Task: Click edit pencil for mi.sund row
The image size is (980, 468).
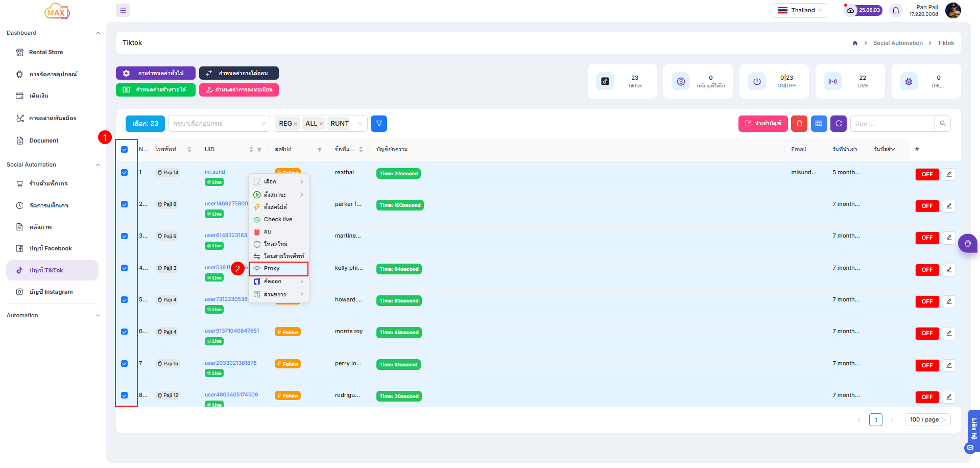Action: pos(949,174)
